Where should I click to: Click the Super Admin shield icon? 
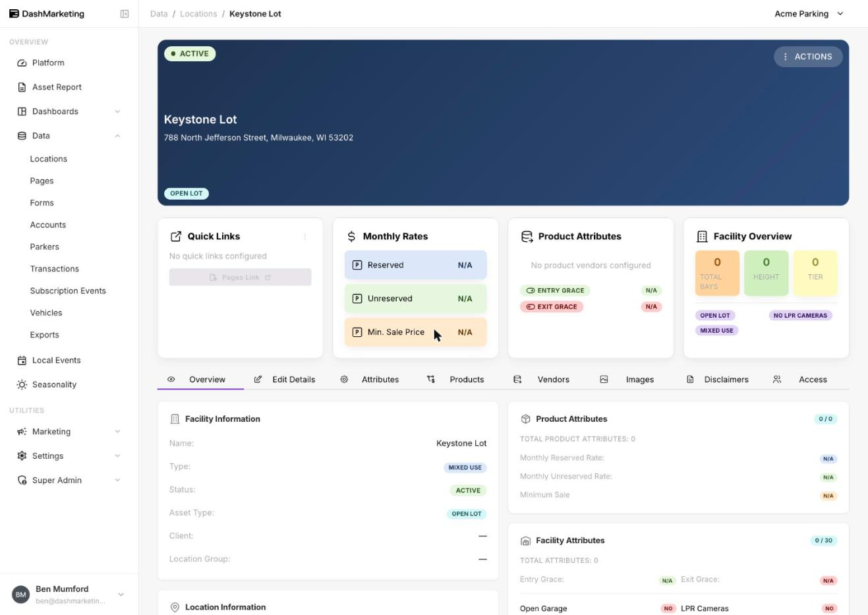click(22, 481)
